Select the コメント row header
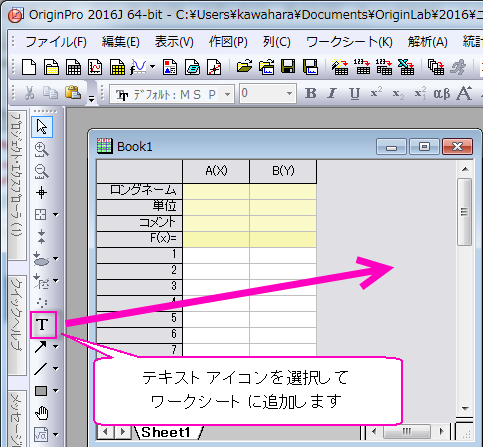This screenshot has height=447, width=483. click(140, 223)
